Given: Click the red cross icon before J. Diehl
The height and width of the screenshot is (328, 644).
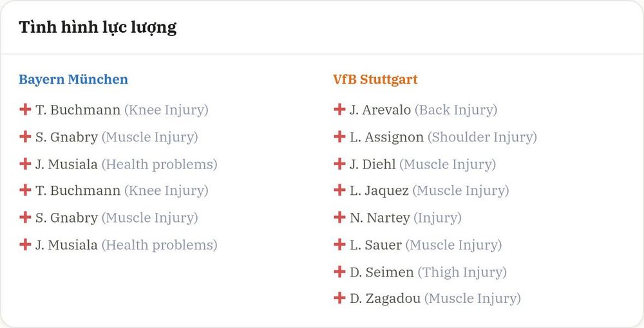Looking at the screenshot, I should coord(339,164).
